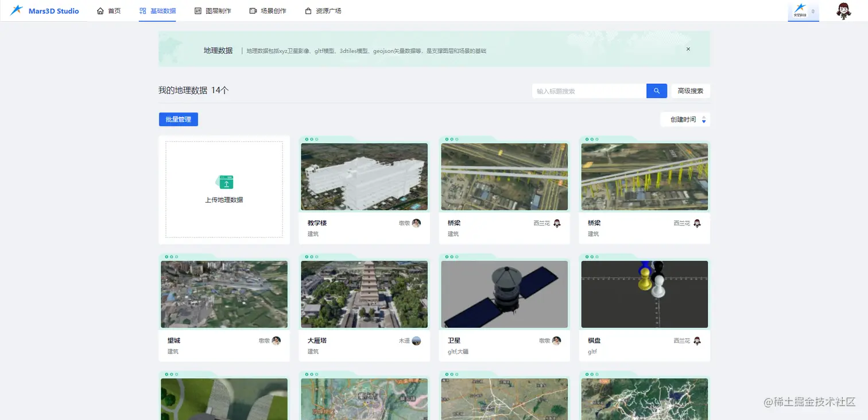This screenshot has height=420, width=868.
Task: Click the 教学楼 title text
Action: click(317, 223)
